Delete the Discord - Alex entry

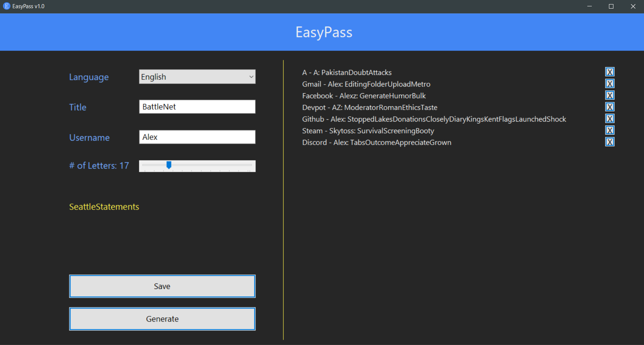pos(610,142)
